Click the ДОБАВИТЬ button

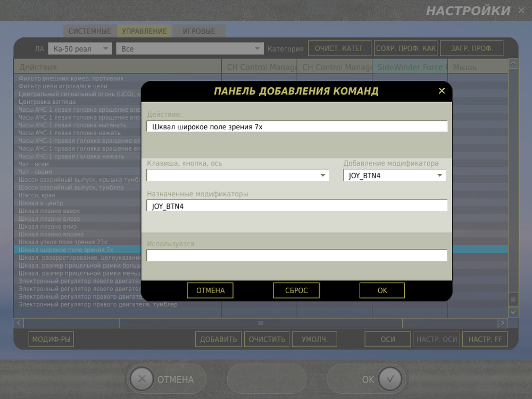pos(218,339)
